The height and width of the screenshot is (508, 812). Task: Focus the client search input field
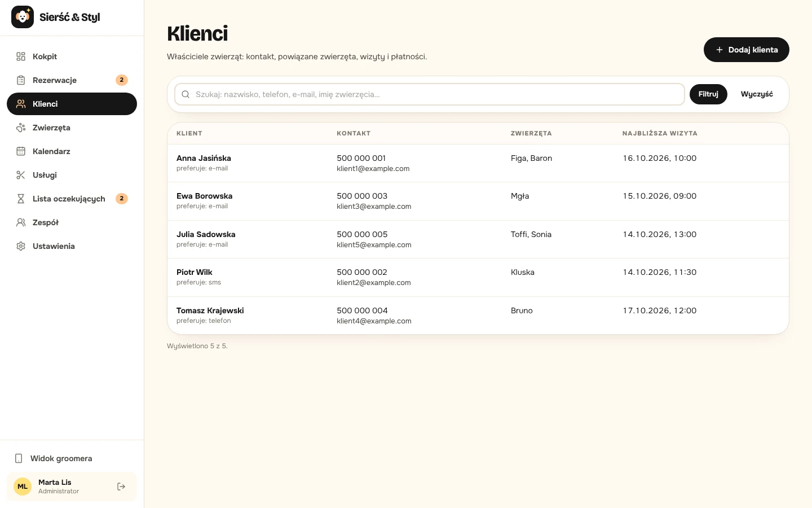430,94
